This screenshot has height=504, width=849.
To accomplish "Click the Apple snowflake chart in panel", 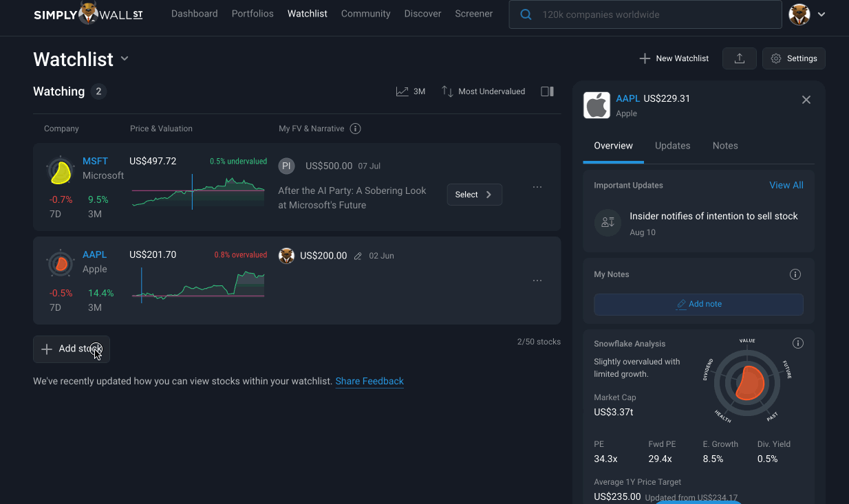I will click(747, 382).
